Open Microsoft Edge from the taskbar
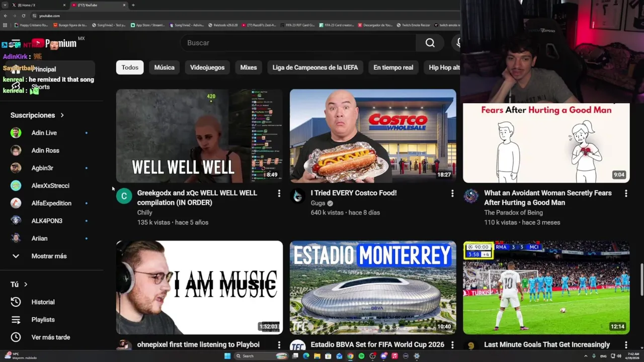This screenshot has height=362, width=644. click(x=306, y=356)
